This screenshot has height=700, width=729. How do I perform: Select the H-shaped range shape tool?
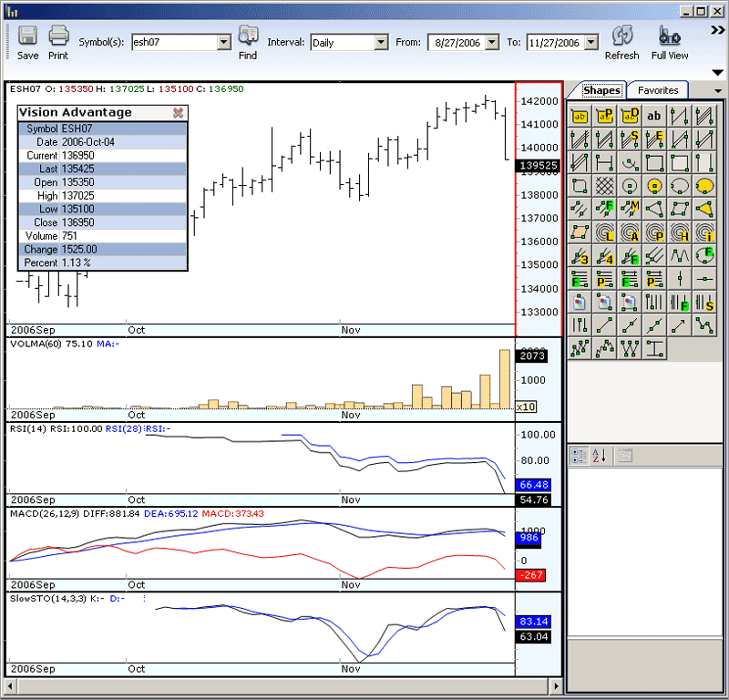(604, 163)
